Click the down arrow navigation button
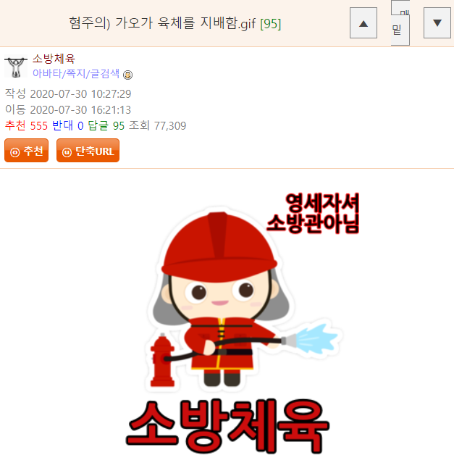The image size is (454, 476). (x=437, y=22)
